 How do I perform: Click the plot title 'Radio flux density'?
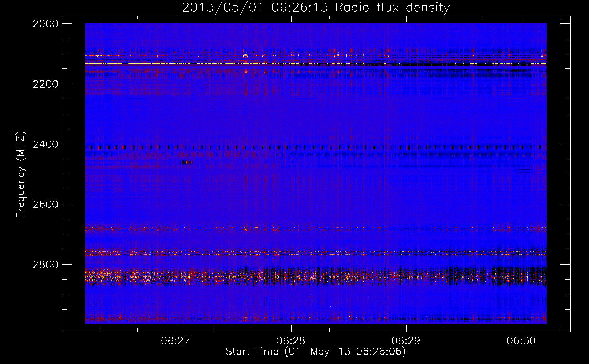(x=392, y=7)
